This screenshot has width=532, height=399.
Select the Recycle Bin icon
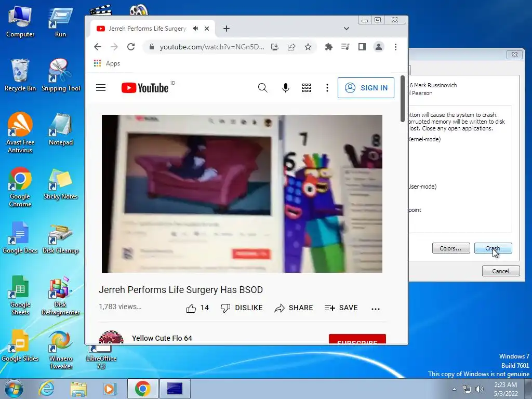point(20,75)
